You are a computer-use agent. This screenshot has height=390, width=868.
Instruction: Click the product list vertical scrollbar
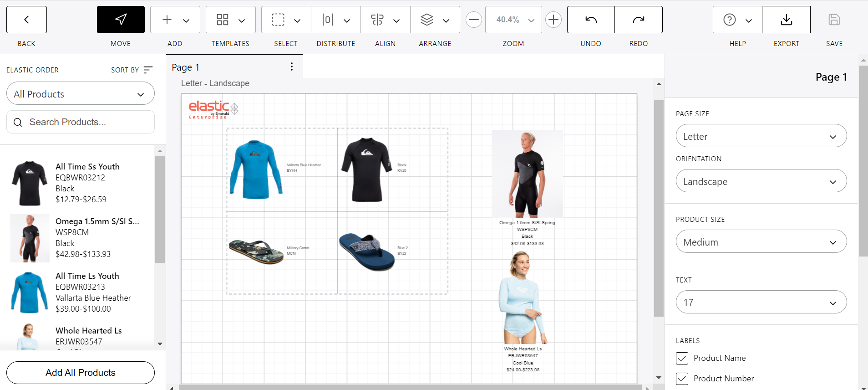pyautogui.click(x=160, y=210)
